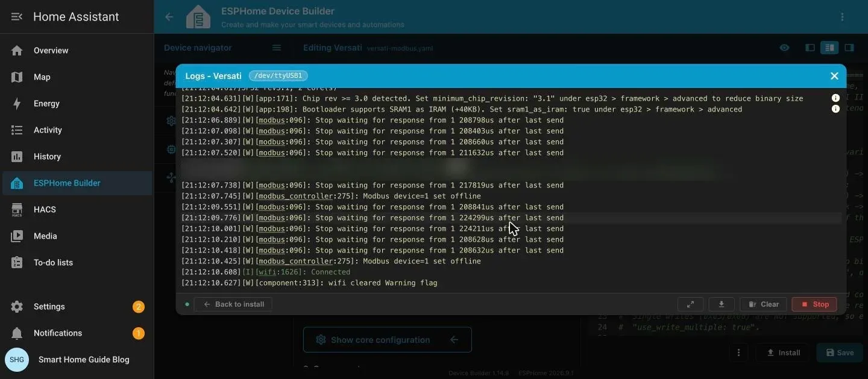Click the Media play icon
The width and height of the screenshot is (868, 379).
(17, 236)
